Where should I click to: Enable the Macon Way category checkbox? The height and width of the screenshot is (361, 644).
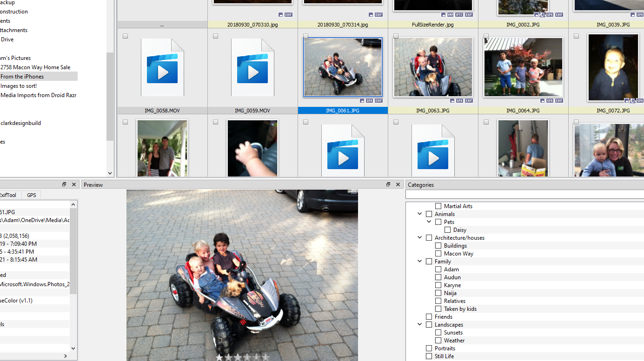tap(438, 253)
